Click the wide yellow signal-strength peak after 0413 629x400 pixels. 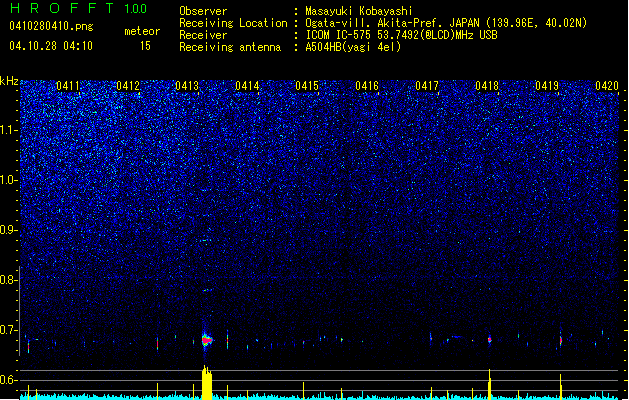pos(207,382)
